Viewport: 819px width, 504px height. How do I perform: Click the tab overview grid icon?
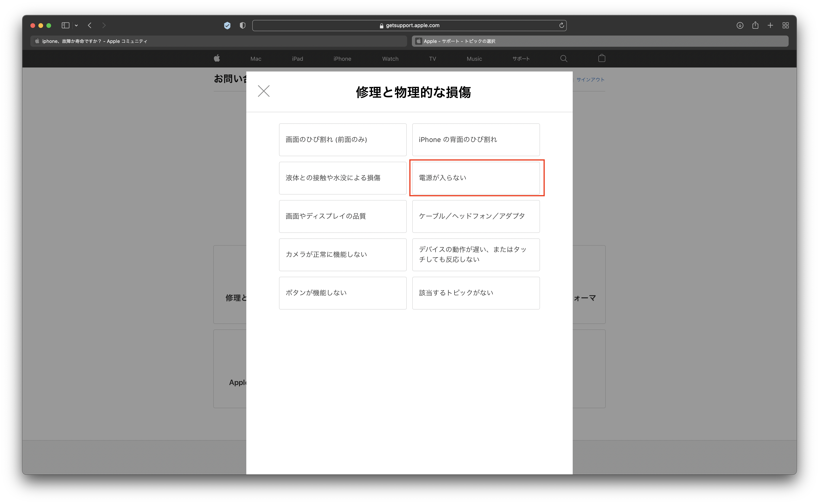pyautogui.click(x=786, y=25)
